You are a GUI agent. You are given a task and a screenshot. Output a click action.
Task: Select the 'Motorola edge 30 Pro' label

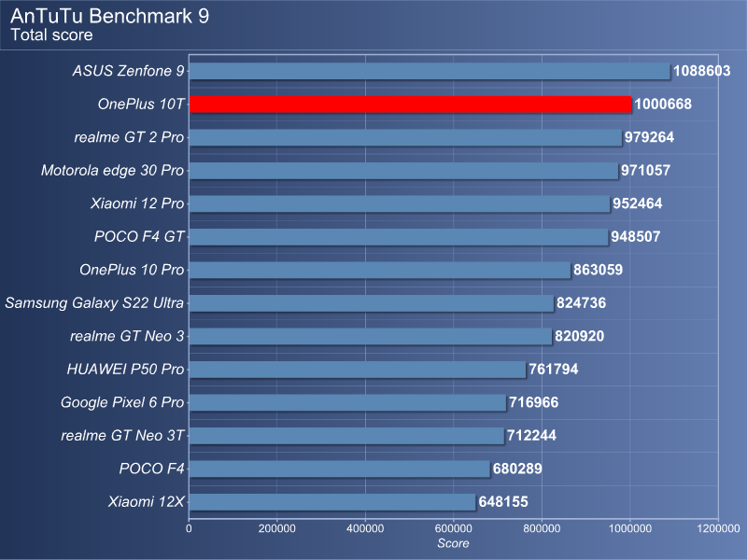click(x=112, y=171)
